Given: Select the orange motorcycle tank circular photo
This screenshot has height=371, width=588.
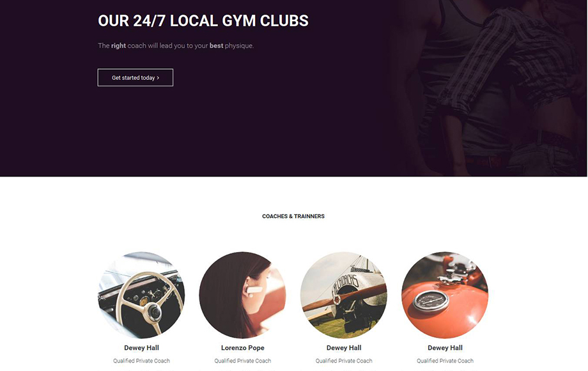Looking at the screenshot, I should 445,295.
